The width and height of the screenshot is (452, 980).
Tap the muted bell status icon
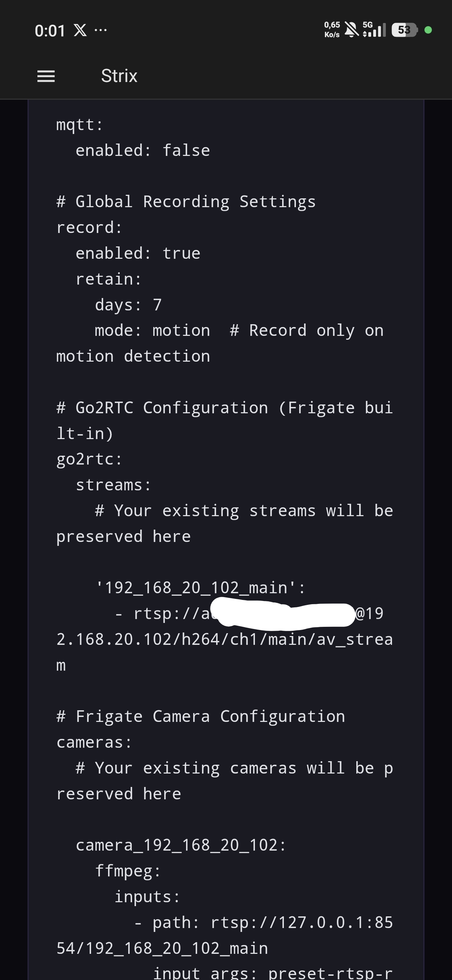coord(351,30)
